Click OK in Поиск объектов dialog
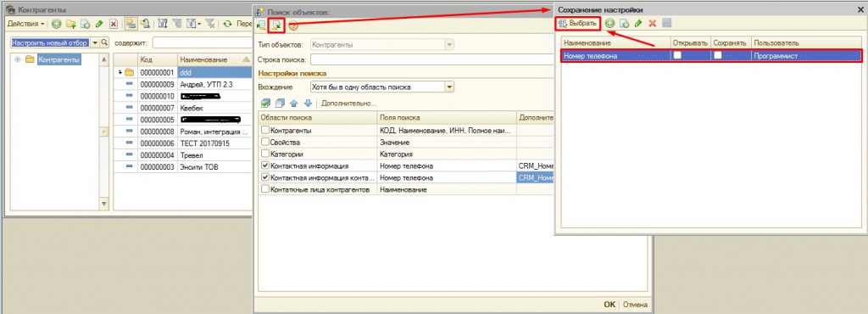This screenshot has height=314, width=868. point(609,304)
